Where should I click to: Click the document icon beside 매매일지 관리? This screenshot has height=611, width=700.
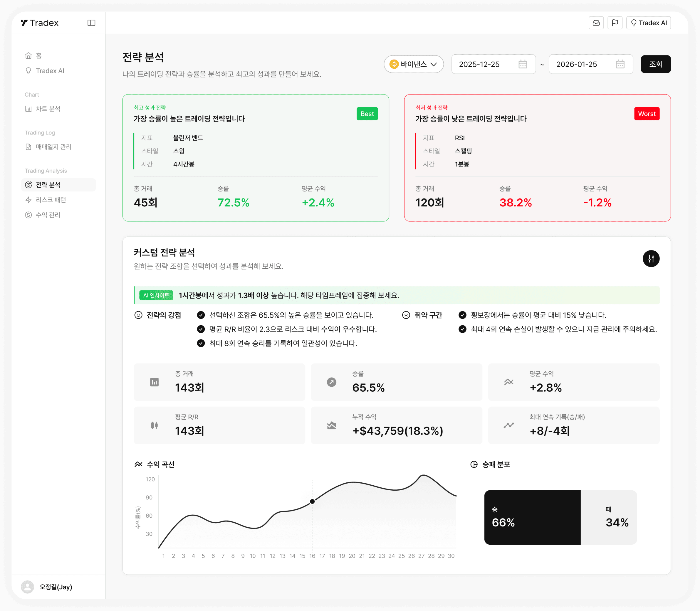pyautogui.click(x=28, y=147)
